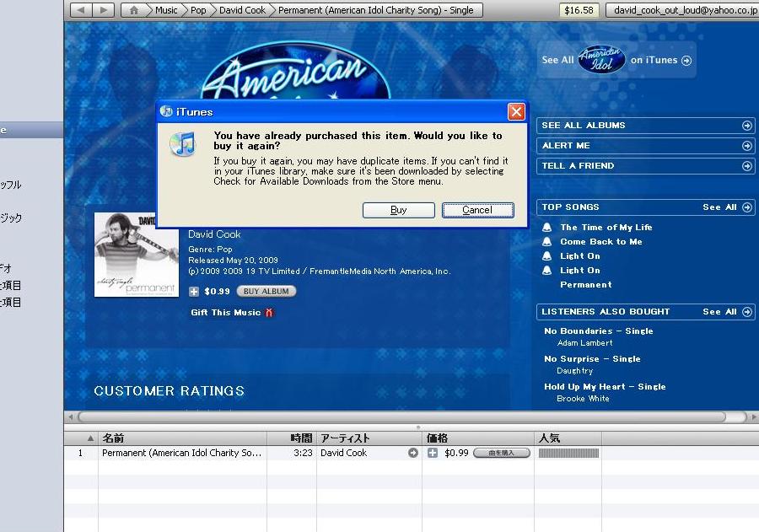
Task: Click the Listeners Also Bought arrow icon
Action: point(747,312)
